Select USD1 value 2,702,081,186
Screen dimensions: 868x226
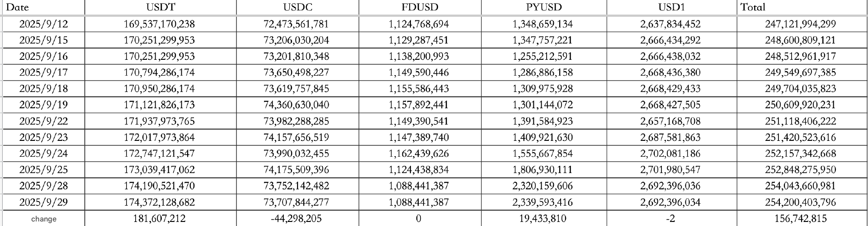point(670,154)
